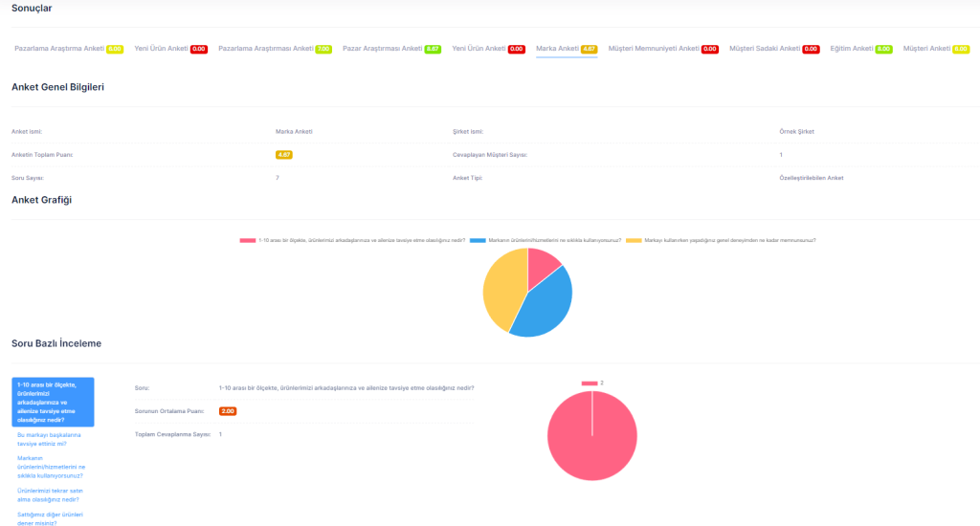Go to Müşteri Memnuniyeti Anketi tab
Screen dimensions: 980x526
(x=663, y=49)
